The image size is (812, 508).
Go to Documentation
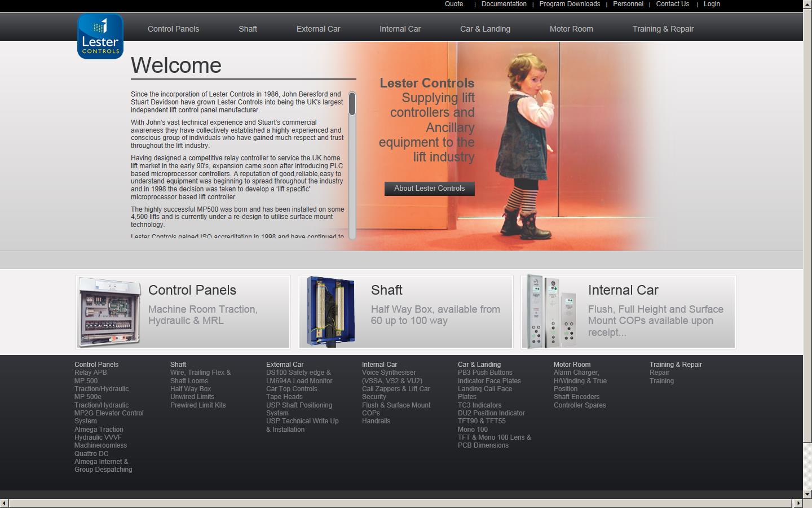pyautogui.click(x=504, y=4)
